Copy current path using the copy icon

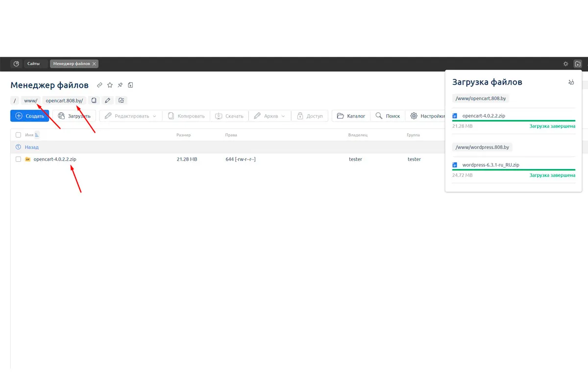click(94, 100)
